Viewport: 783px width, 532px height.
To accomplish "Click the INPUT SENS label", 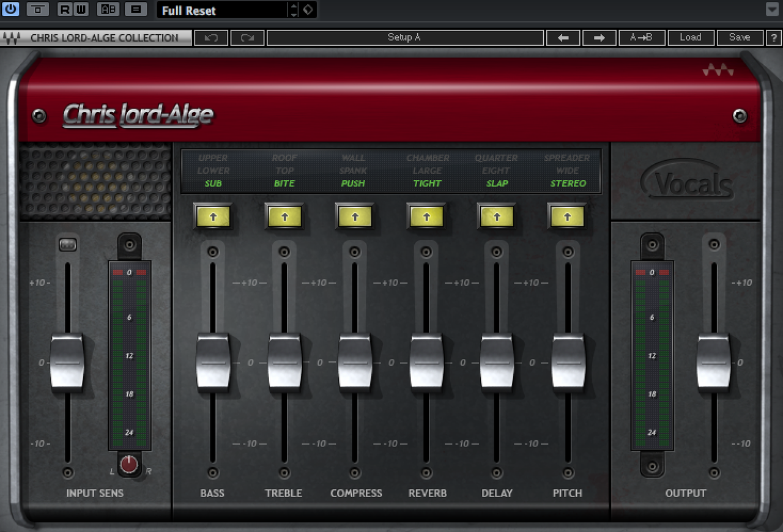I will pyautogui.click(x=95, y=493).
